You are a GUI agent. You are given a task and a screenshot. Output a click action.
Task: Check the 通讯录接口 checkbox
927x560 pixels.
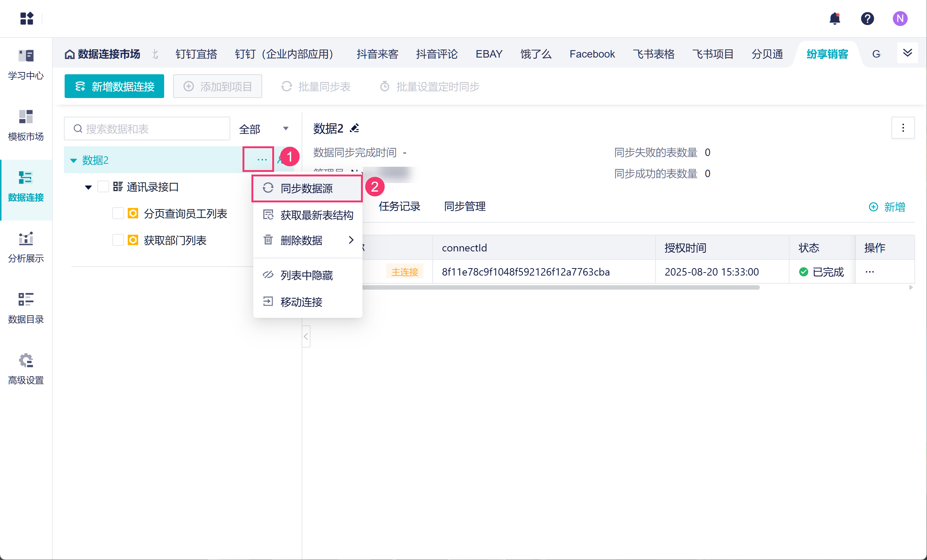point(103,186)
